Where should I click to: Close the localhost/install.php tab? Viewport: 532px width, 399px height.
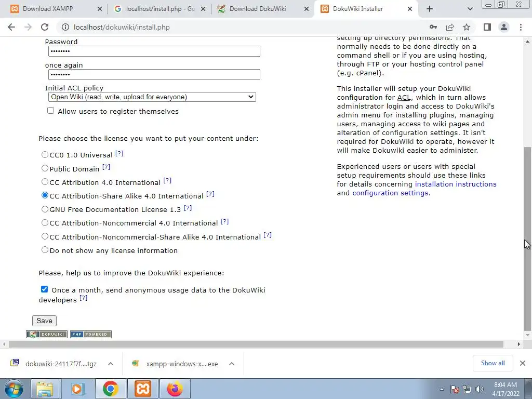203,9
